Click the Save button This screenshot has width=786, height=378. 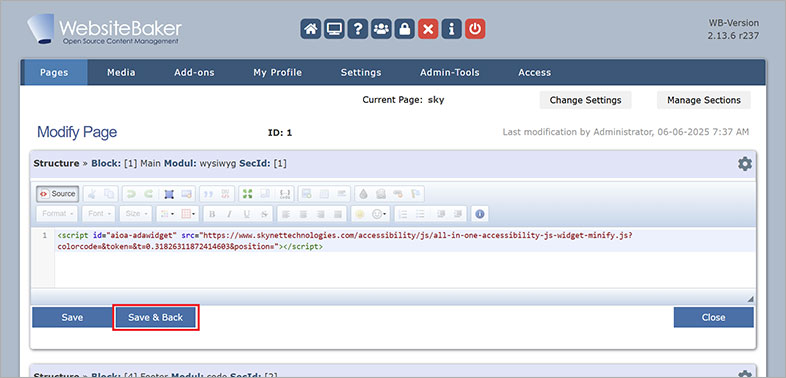click(x=72, y=317)
